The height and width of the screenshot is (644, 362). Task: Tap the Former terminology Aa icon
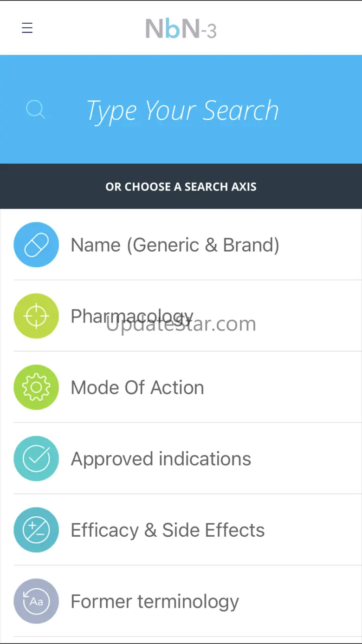click(x=36, y=601)
